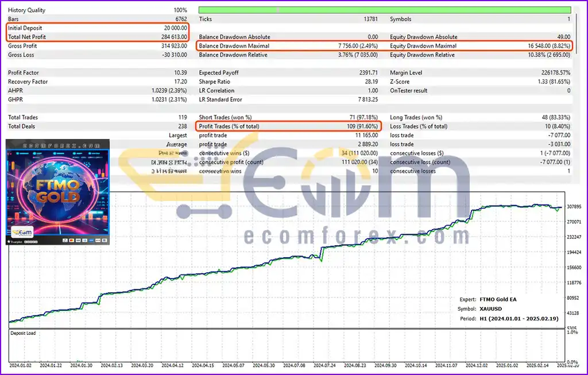Select the Ticks value 13781
This screenshot has width=588, height=375.
click(370, 19)
